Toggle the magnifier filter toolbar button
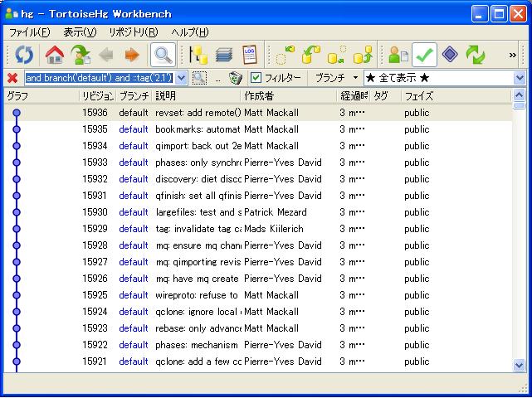 point(164,55)
